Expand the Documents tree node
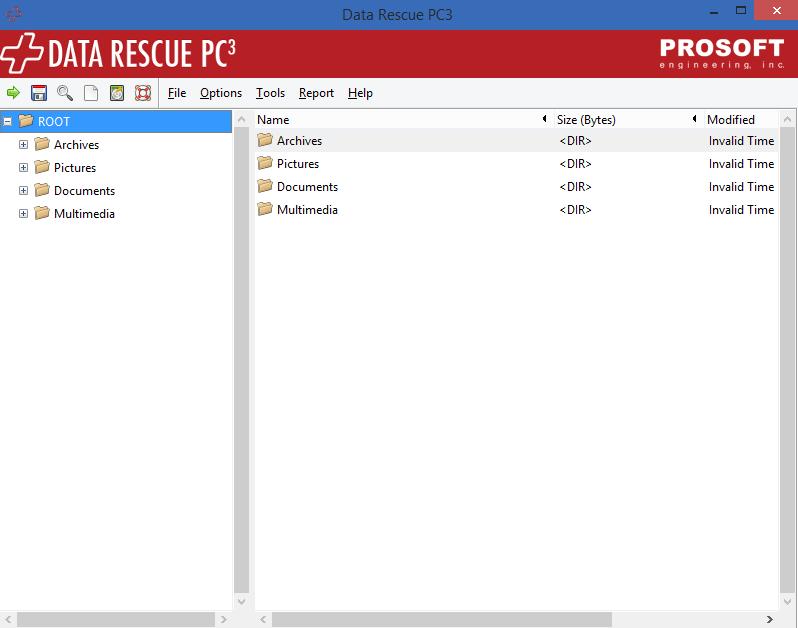The height and width of the screenshot is (628, 798). point(23,190)
